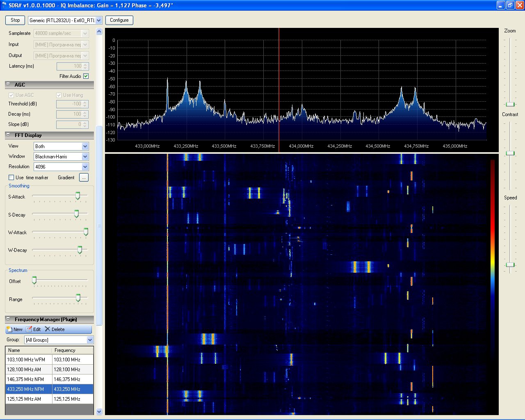525x420 pixels.
Task: Open the Window function dropdown
Action: (85, 157)
